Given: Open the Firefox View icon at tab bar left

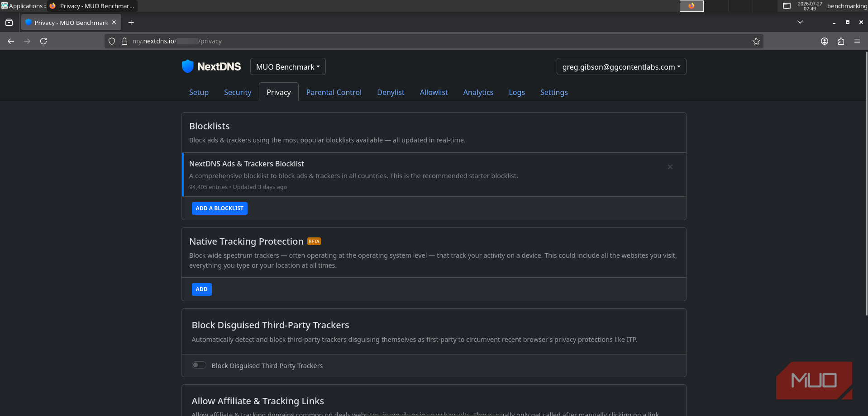Looking at the screenshot, I should (9, 23).
